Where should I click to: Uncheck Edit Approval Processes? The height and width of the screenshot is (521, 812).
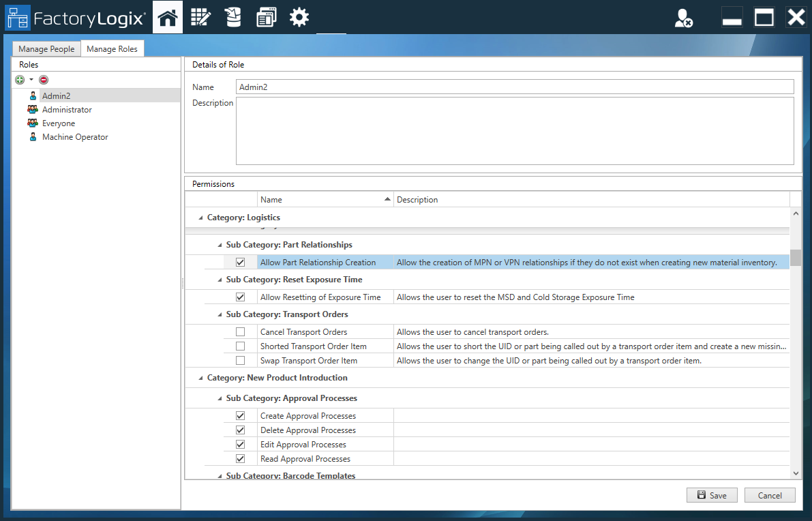(240, 445)
